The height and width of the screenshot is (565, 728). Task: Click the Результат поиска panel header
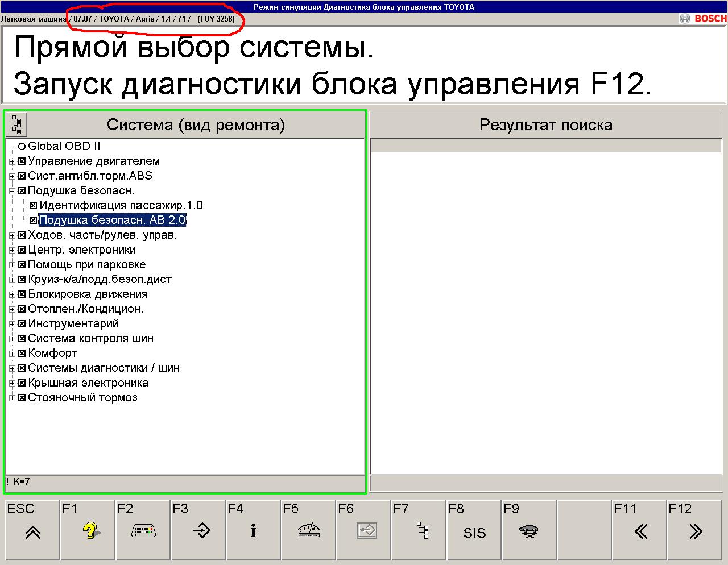pyautogui.click(x=545, y=124)
